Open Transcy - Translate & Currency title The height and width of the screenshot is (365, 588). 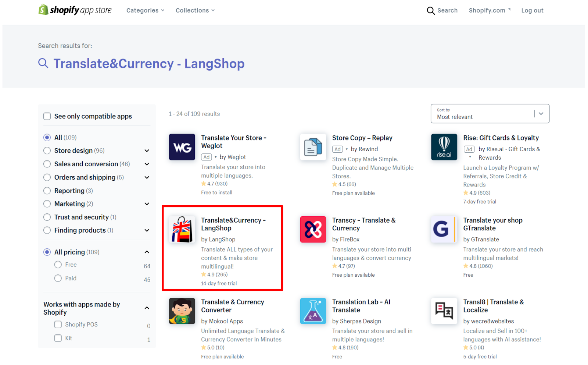364,224
